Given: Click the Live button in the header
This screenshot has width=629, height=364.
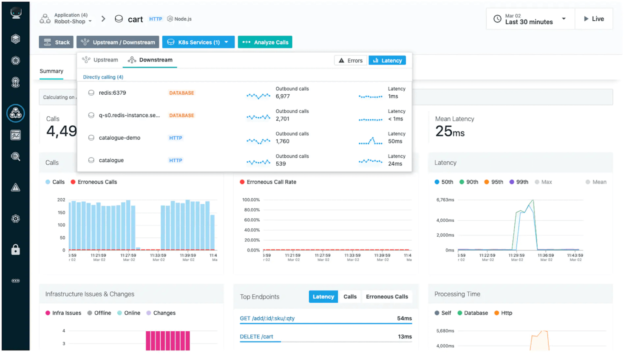Looking at the screenshot, I should point(594,19).
